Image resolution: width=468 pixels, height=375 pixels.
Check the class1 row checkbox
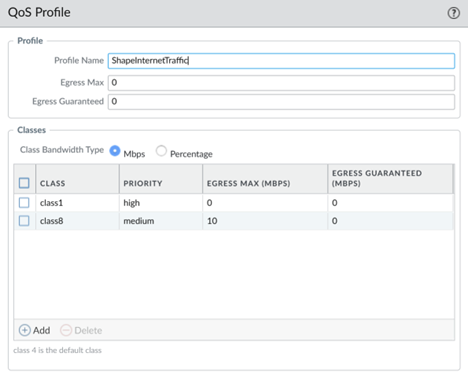[24, 203]
